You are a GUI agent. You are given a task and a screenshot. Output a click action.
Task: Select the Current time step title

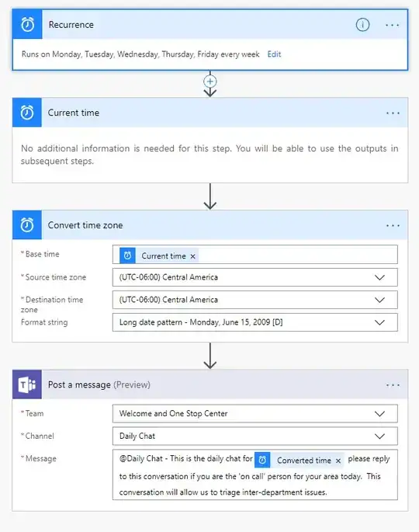pos(74,113)
